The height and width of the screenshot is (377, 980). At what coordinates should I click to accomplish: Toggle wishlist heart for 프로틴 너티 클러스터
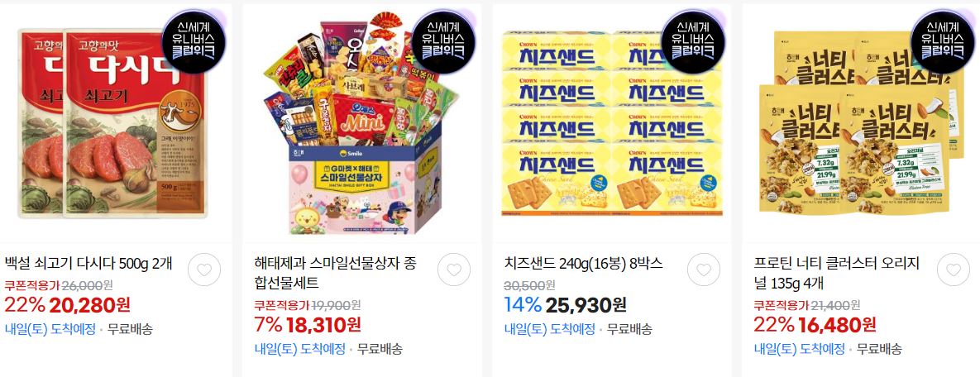(x=954, y=270)
